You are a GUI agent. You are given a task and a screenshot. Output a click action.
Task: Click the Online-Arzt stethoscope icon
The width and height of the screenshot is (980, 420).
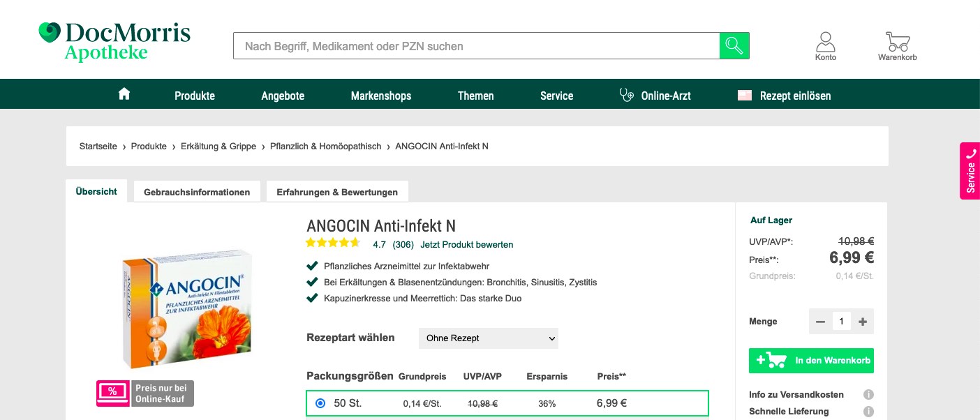pyautogui.click(x=627, y=95)
